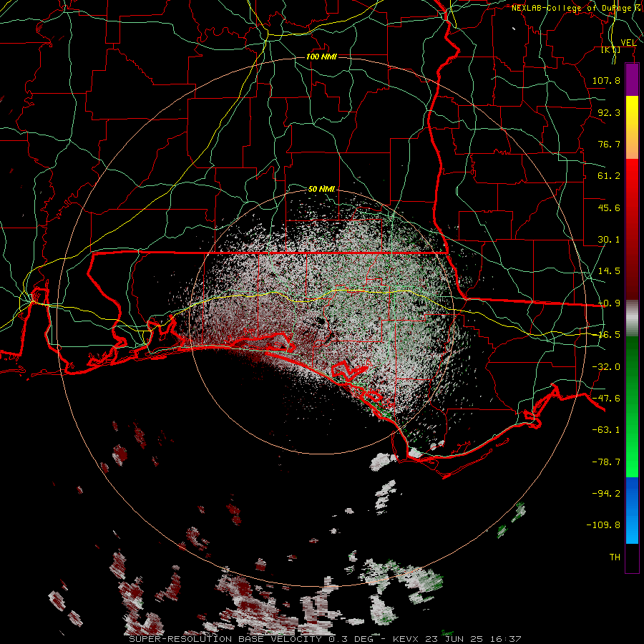644x644 pixels.
Task: Click the 16:37 timestamp in the caption
Action: point(506,639)
